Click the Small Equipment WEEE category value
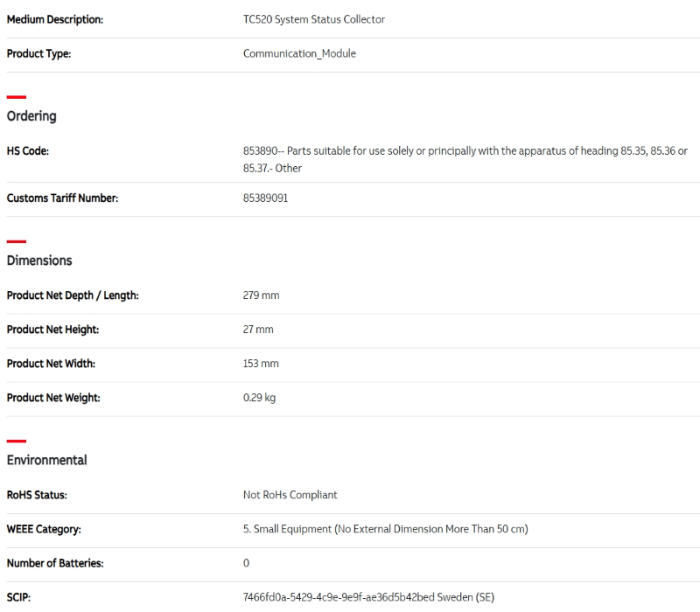 385,529
